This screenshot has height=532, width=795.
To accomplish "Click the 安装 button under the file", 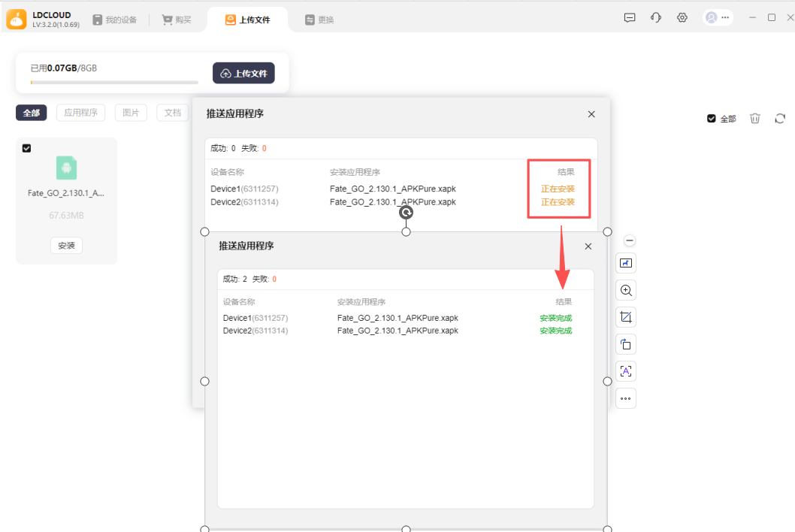I will [x=66, y=246].
